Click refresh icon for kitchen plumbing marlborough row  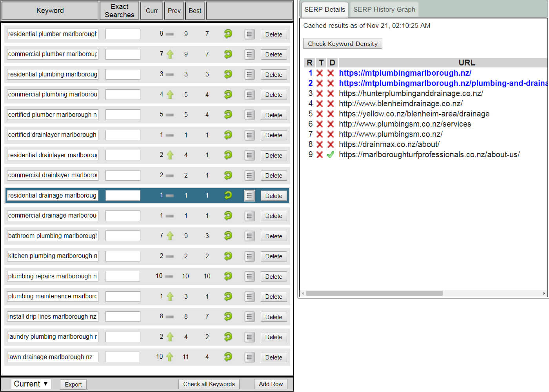[228, 256]
